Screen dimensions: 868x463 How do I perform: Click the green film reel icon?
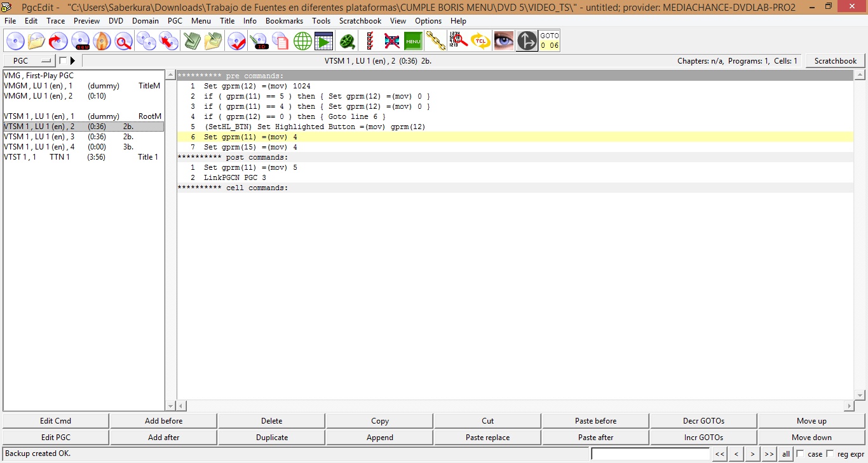(347, 41)
